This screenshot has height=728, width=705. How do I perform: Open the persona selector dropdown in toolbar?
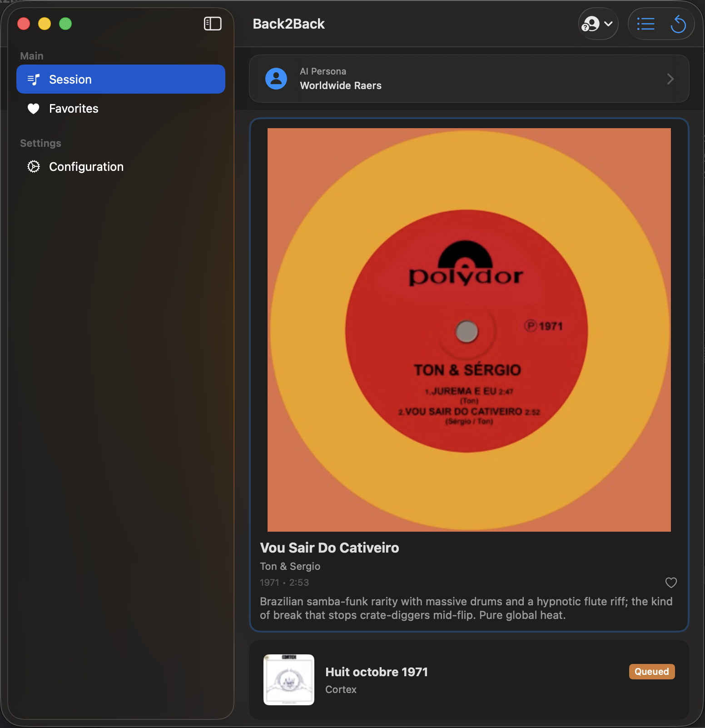[x=598, y=24]
